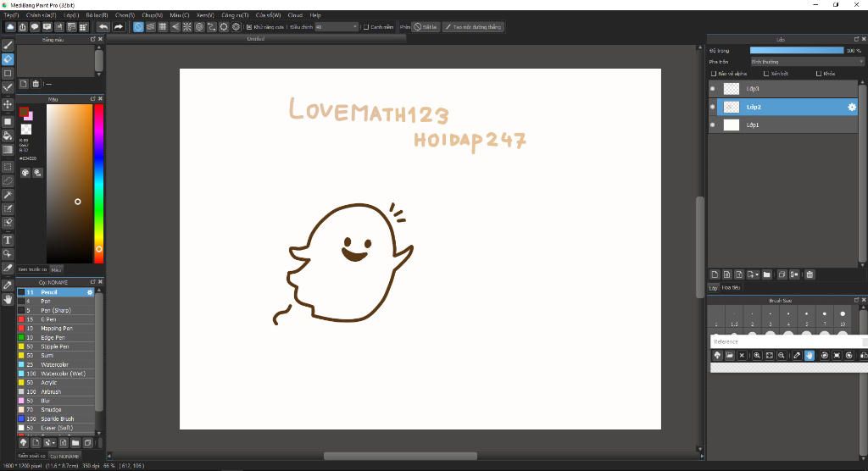Click the Undo arrow in toolbar
This screenshot has height=471, width=868.
[x=103, y=26]
